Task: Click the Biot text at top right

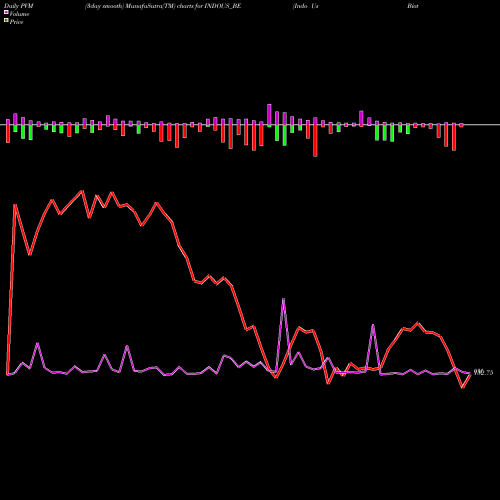Action: coord(413,6)
